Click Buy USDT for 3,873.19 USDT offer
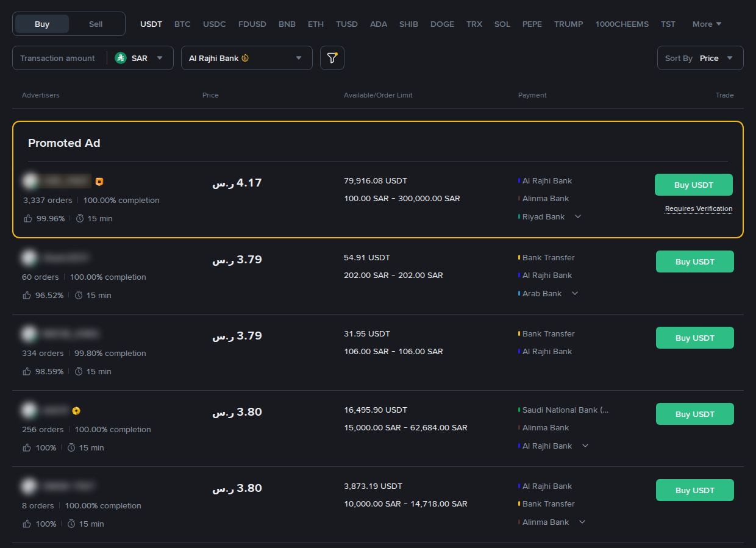Screen dimensions: 756x548 tap(695, 490)
